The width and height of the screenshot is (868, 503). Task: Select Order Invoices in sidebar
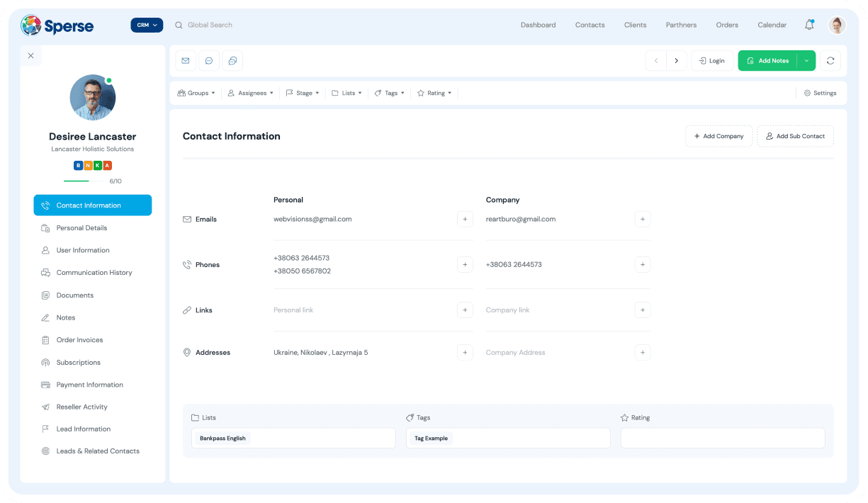pos(79,340)
